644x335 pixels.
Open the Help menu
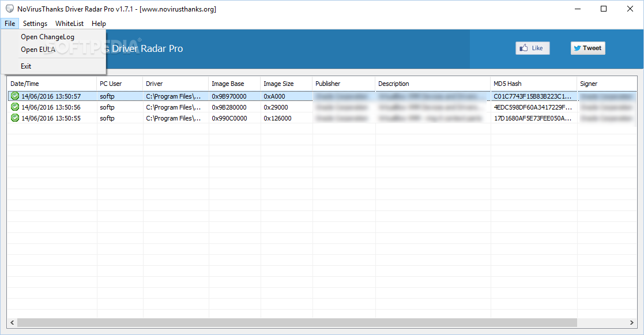pos(99,24)
